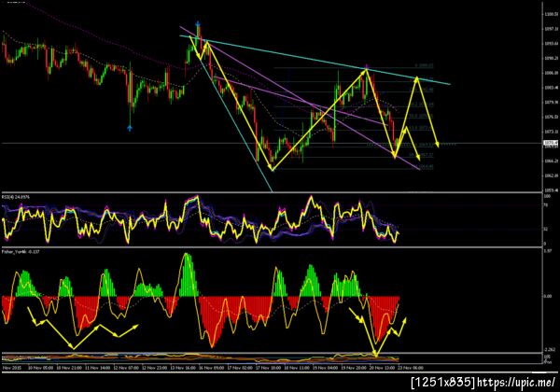560x392 pixels.
Task: Click the '10 Nov 05:00' time axis label
Action: click(x=40, y=368)
